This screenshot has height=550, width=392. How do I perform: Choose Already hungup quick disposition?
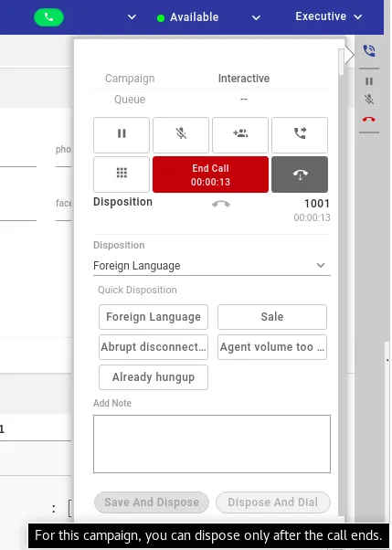(x=154, y=377)
